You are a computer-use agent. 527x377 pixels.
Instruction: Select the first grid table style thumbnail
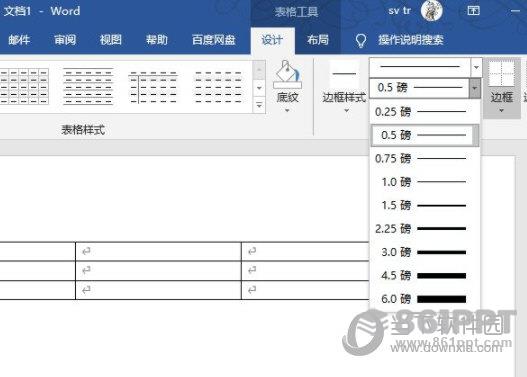(x=24, y=86)
